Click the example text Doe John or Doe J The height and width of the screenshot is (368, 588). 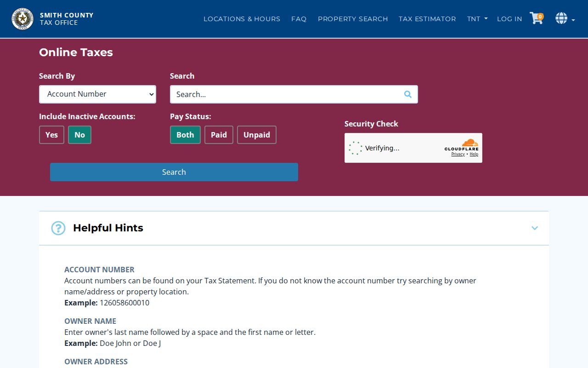(130, 343)
